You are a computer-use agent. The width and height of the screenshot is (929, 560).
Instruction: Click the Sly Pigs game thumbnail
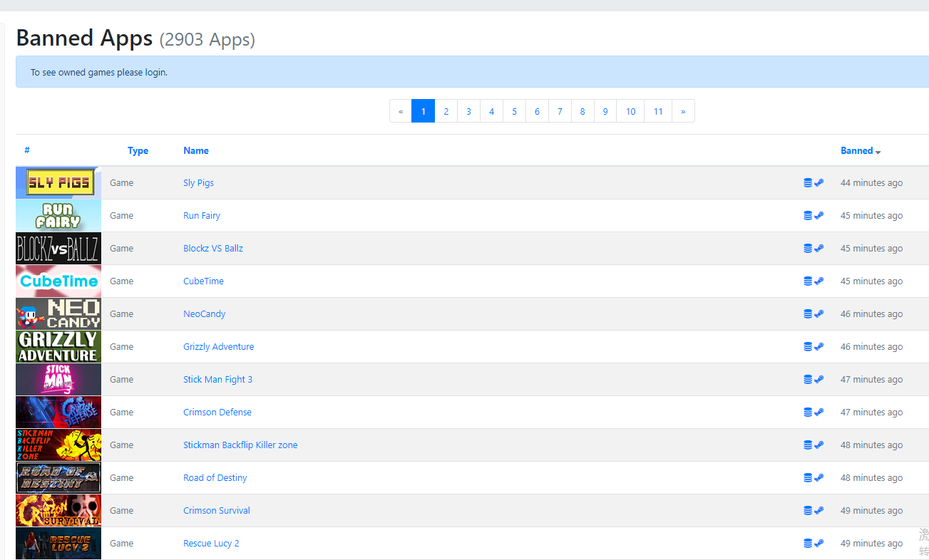pyautogui.click(x=58, y=183)
